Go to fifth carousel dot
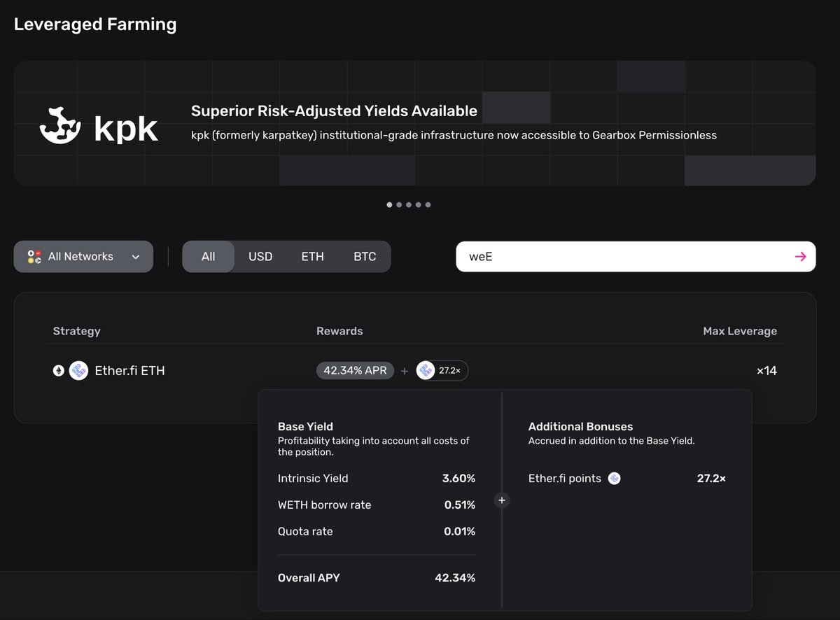Screen dimensions: 840x620 pyautogui.click(x=428, y=205)
